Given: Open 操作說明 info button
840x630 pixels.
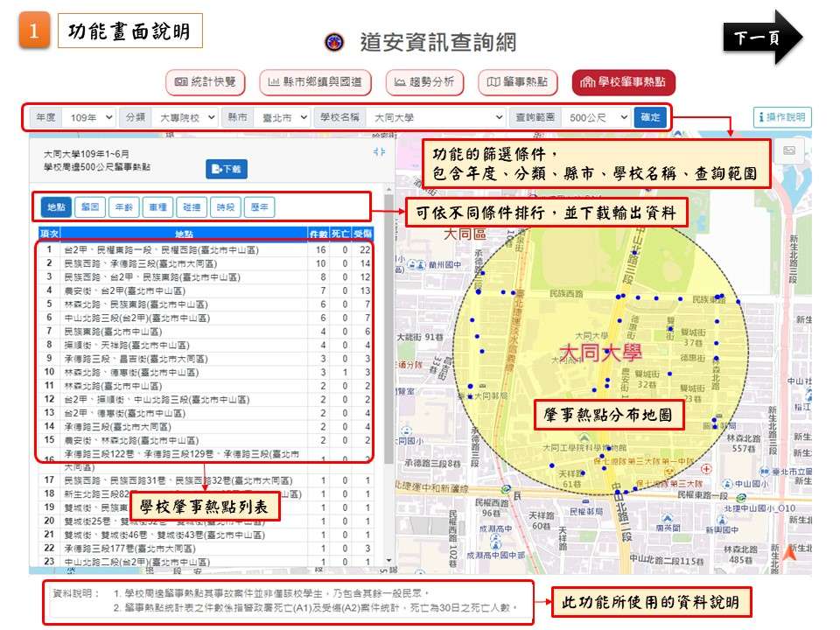Looking at the screenshot, I should (782, 116).
